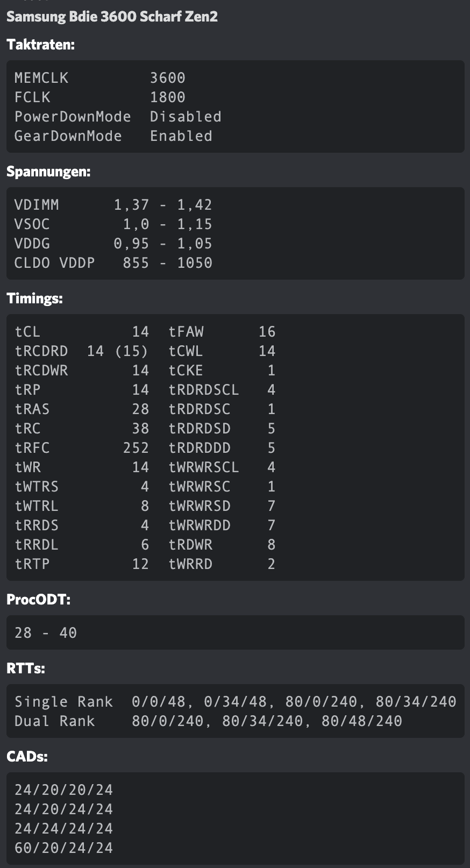Image resolution: width=470 pixels, height=868 pixels.
Task: Click the 60/20/24/24 CAD line
Action: (63, 848)
